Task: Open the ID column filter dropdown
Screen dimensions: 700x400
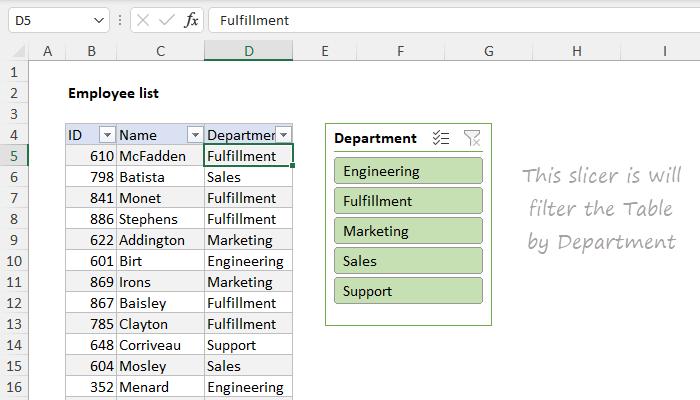Action: (x=106, y=135)
